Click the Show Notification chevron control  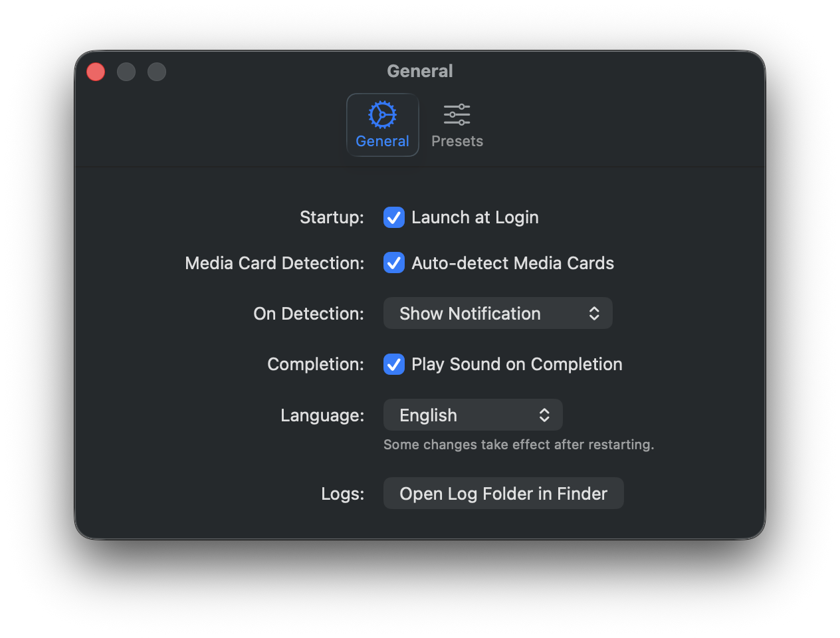click(x=594, y=313)
